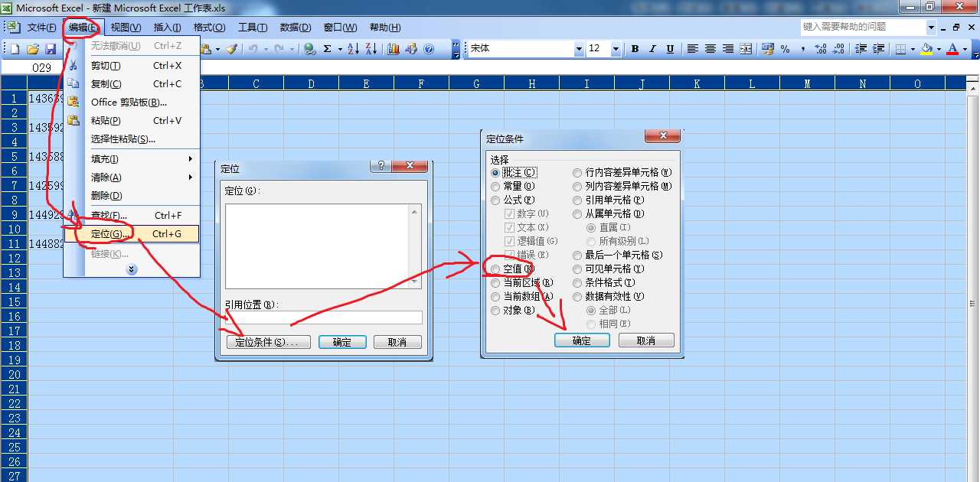Image resolution: width=980 pixels, height=482 pixels.
Task: Expand the hidden Edit menu items chevron
Action: (132, 269)
